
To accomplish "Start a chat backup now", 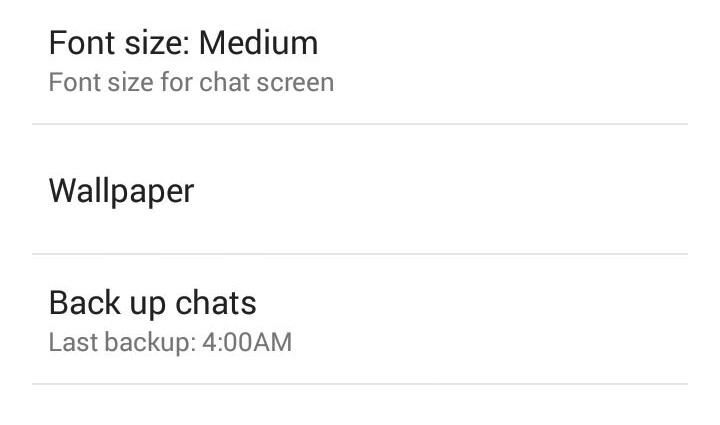I will point(360,319).
